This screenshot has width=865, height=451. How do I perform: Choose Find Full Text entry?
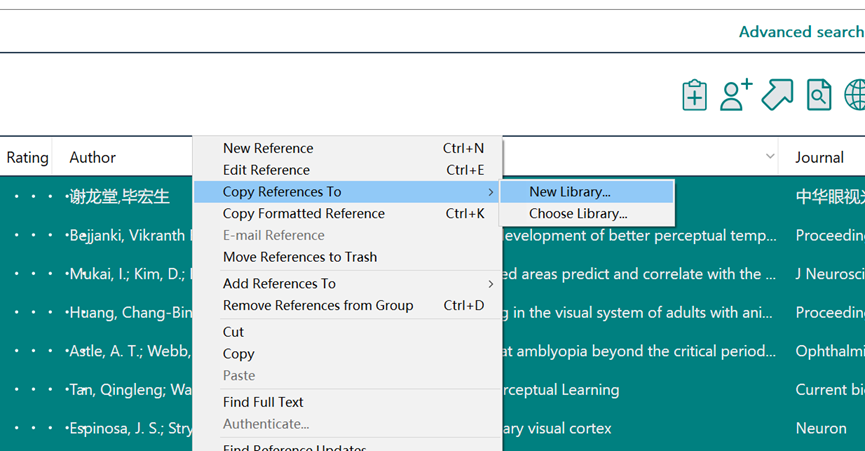pos(348,402)
